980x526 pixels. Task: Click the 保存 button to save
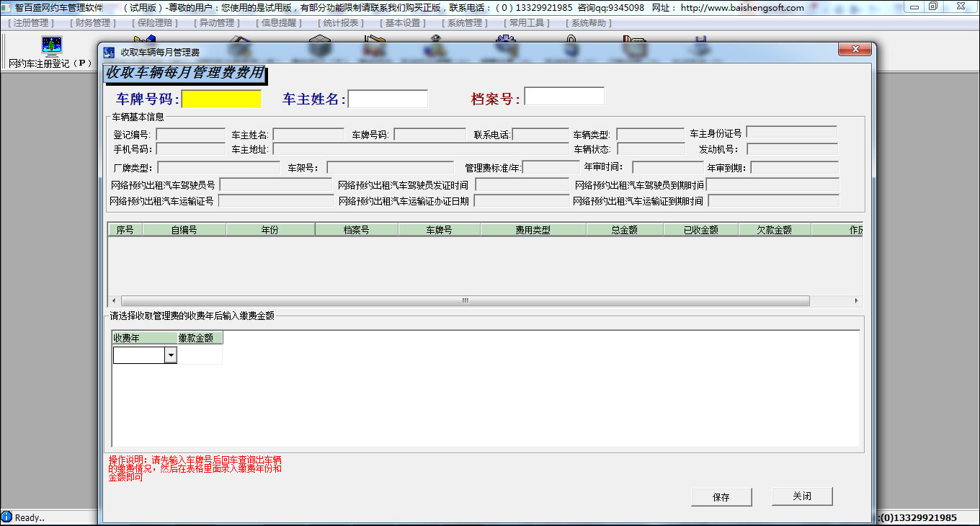[721, 496]
